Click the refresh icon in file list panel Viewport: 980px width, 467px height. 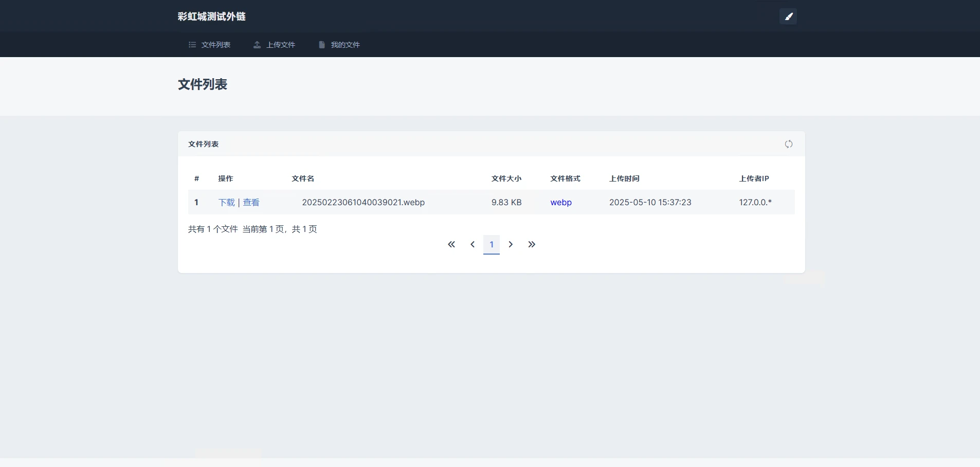(x=789, y=144)
